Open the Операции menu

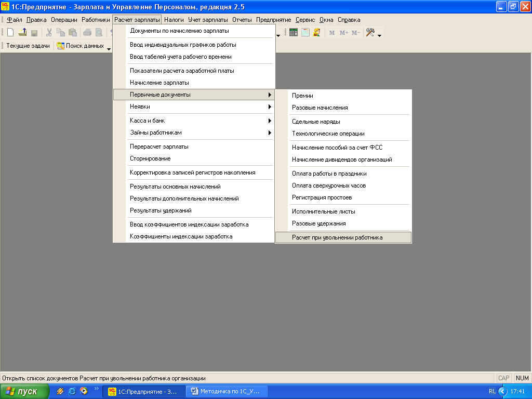[64, 20]
